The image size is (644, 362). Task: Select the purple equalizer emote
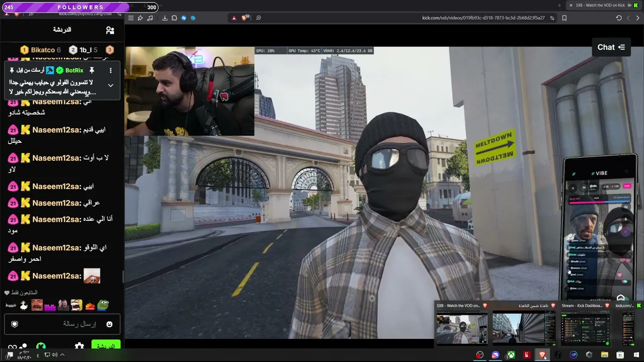click(x=50, y=306)
